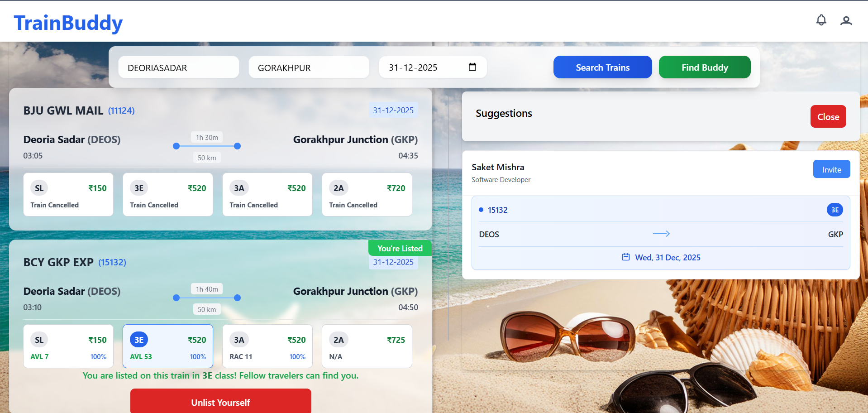Viewport: 868px width, 413px height.
Task: Select 3A class RAC 11 option
Action: 267,346
